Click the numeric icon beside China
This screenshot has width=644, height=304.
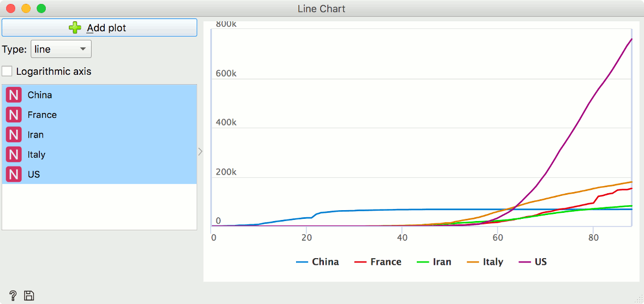click(14, 95)
